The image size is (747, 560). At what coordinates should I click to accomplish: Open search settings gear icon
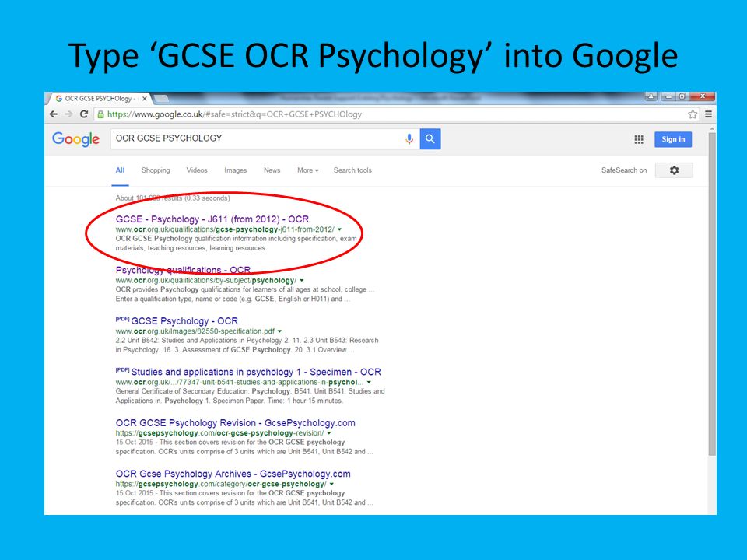(674, 170)
